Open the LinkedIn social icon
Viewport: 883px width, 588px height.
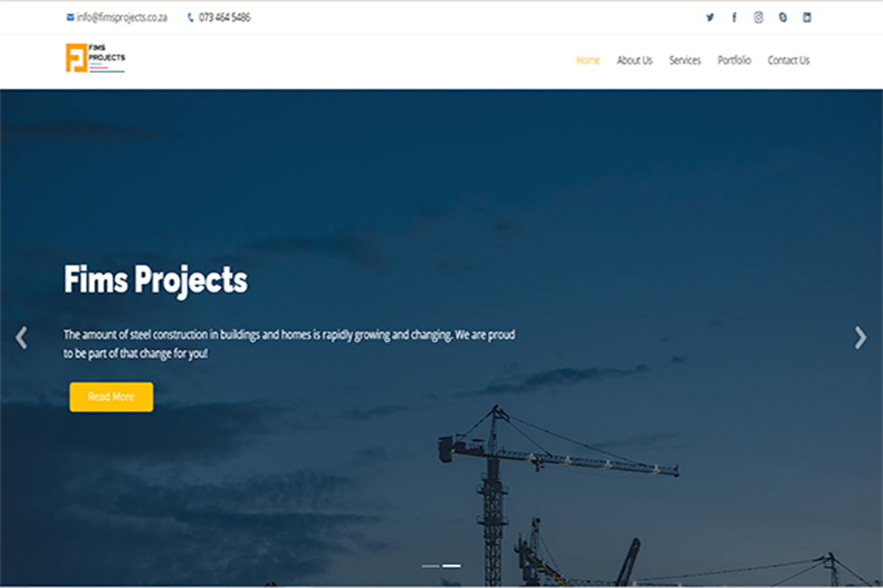807,18
